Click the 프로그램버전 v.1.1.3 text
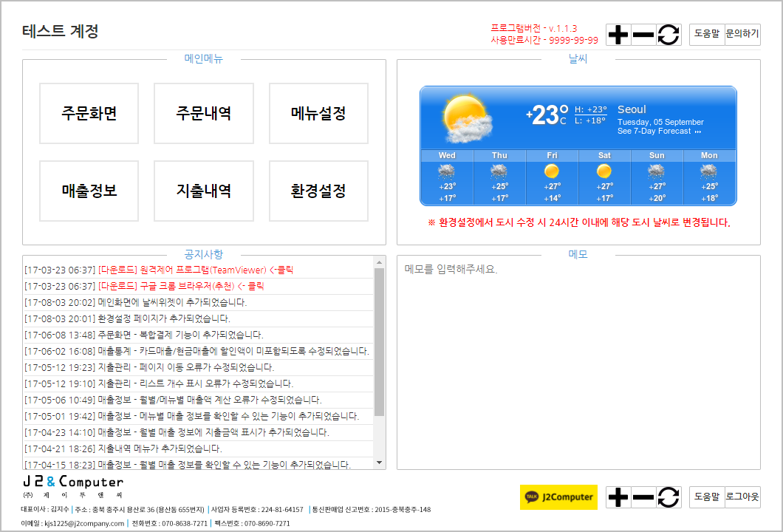 [534, 29]
